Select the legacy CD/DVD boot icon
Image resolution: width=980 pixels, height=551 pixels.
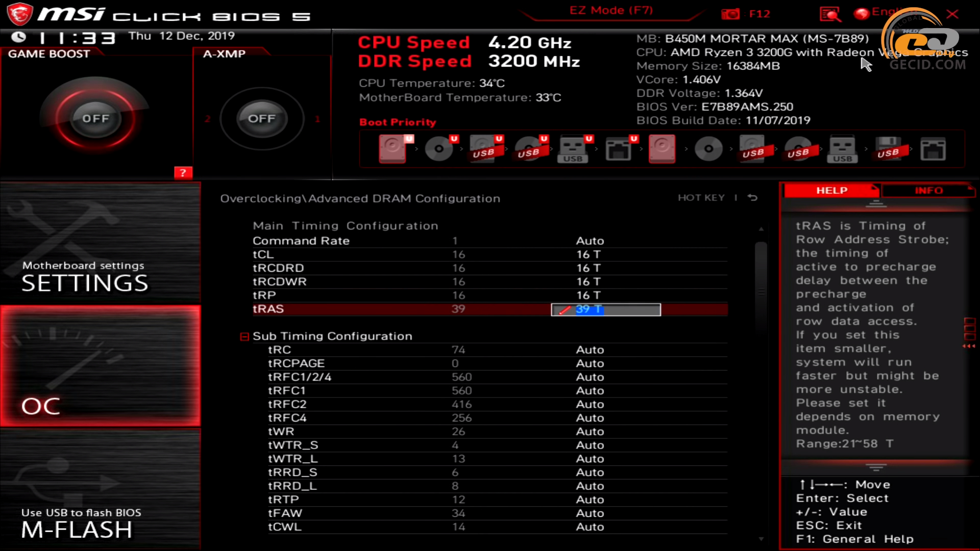[708, 149]
